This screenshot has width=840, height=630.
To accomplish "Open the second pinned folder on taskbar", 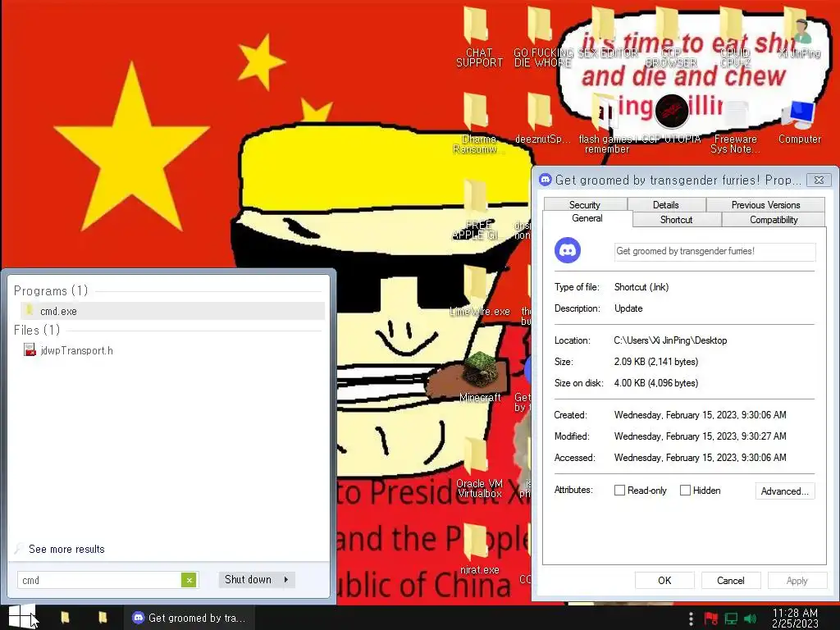I will (103, 618).
